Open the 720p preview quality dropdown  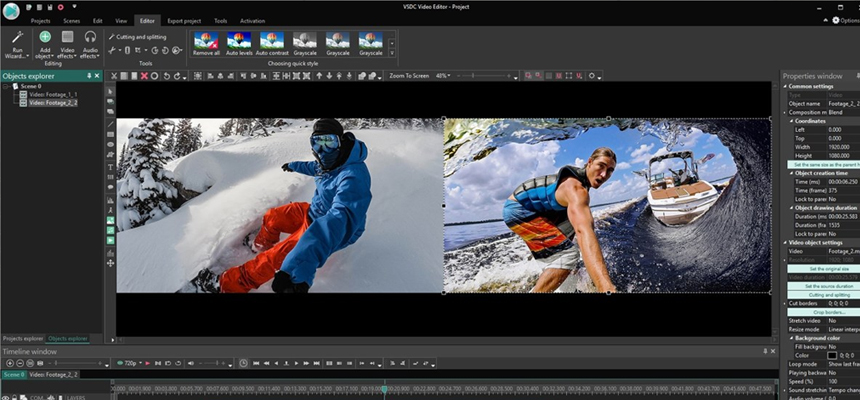[x=130, y=363]
